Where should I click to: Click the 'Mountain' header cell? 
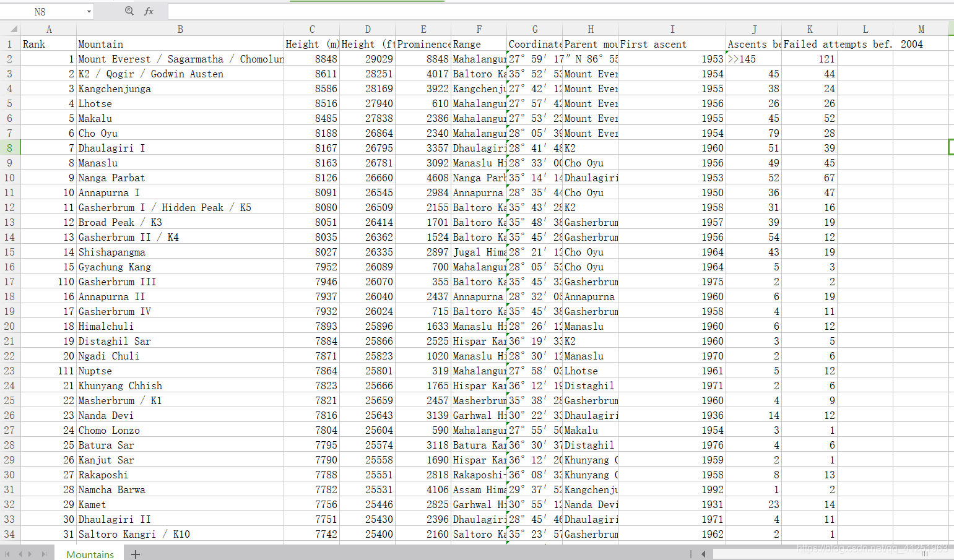[x=180, y=44]
